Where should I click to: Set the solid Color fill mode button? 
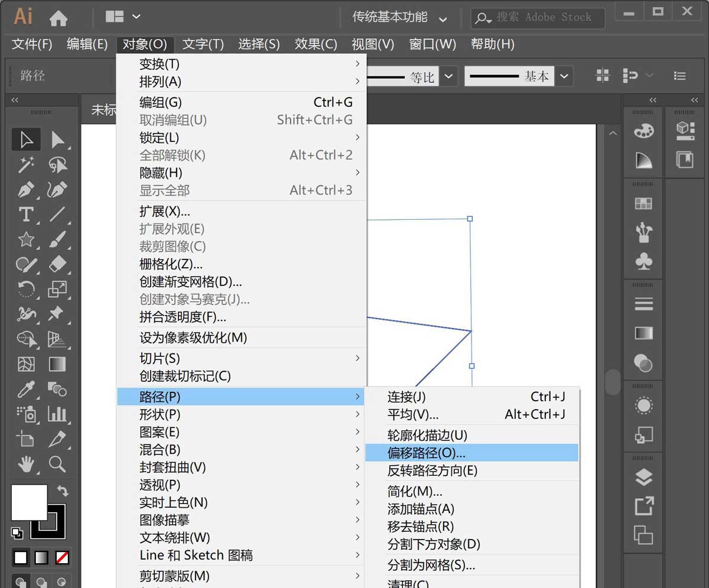[21, 557]
